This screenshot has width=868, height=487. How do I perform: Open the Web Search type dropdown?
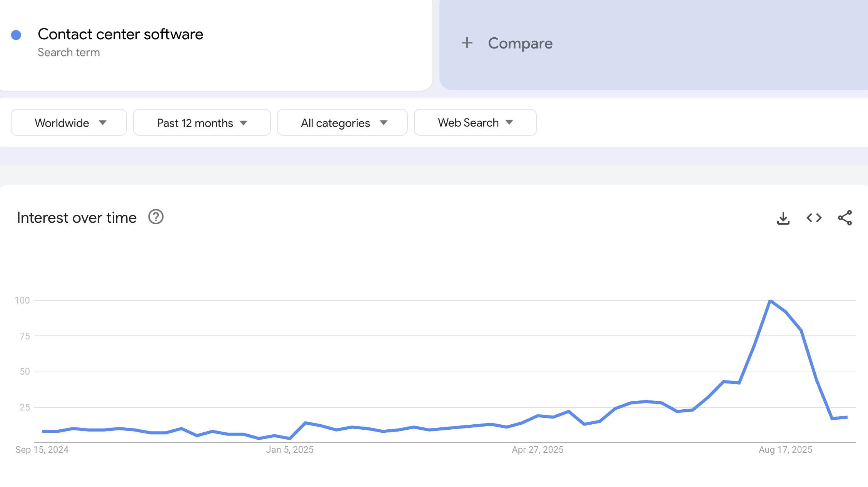475,122
